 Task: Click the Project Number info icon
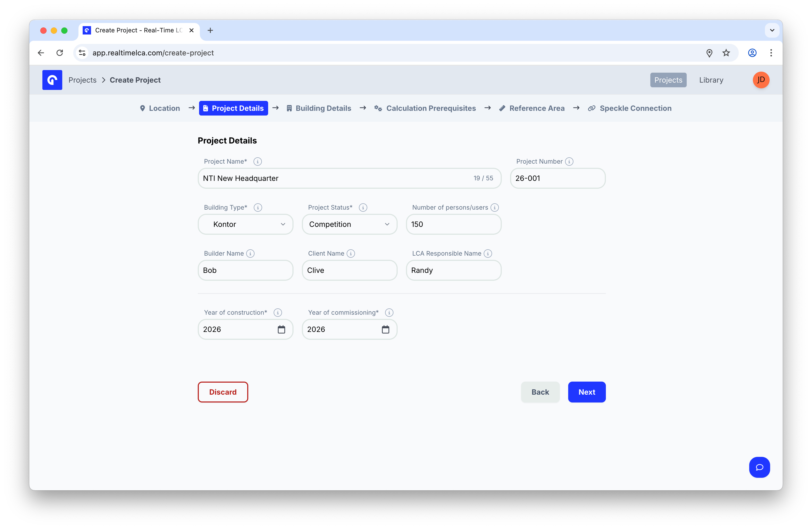coord(569,162)
